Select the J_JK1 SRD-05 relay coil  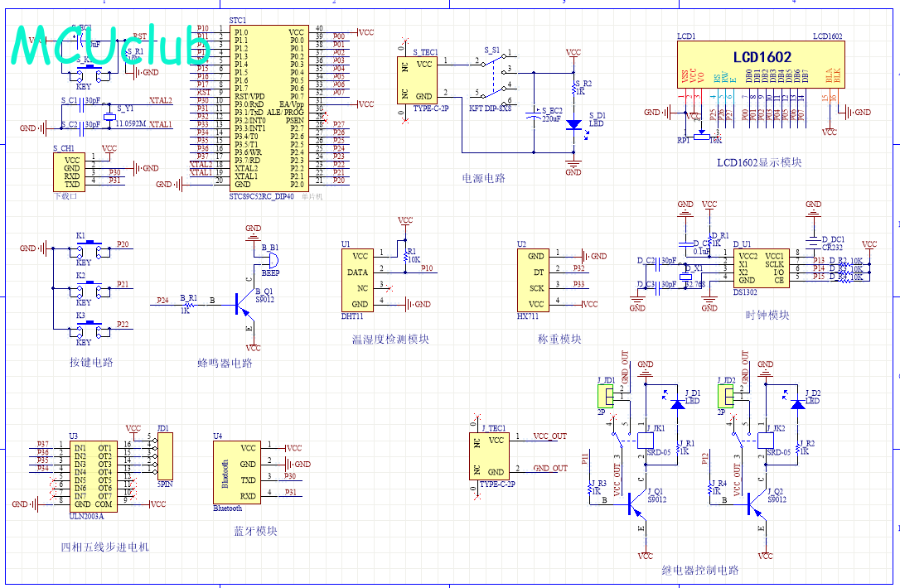pos(646,441)
